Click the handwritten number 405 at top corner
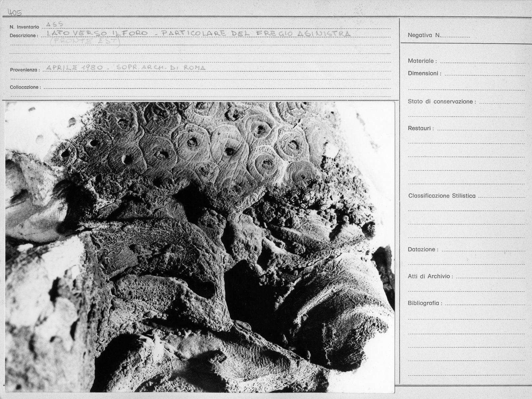 click(15, 13)
